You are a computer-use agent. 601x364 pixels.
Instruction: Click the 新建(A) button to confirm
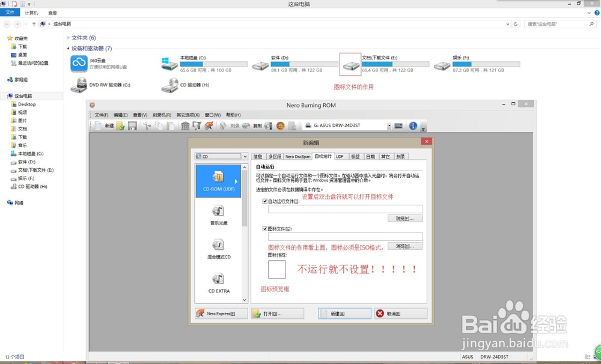point(345,313)
